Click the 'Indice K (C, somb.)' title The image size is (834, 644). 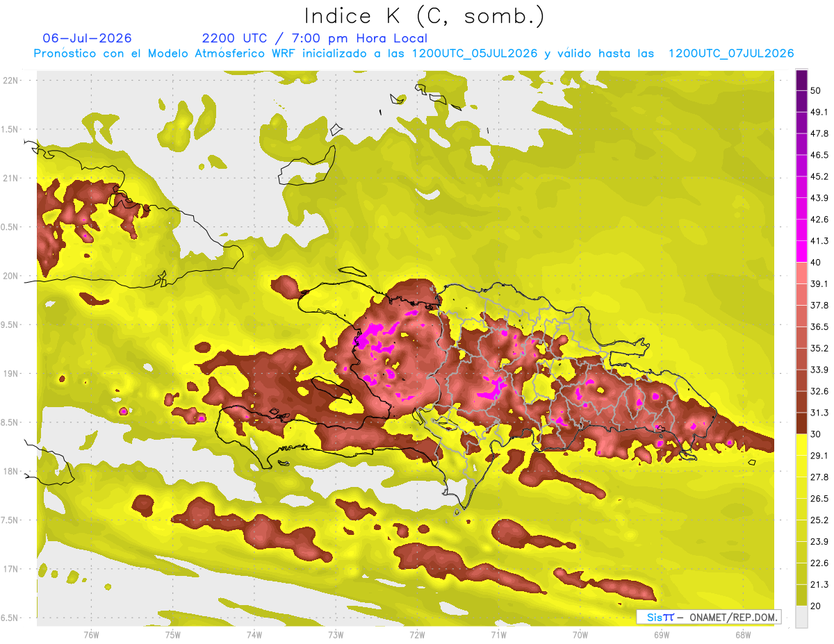point(425,17)
